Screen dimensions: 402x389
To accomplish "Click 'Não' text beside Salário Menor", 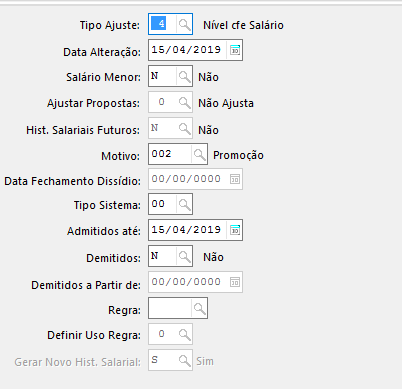I will click(208, 77).
